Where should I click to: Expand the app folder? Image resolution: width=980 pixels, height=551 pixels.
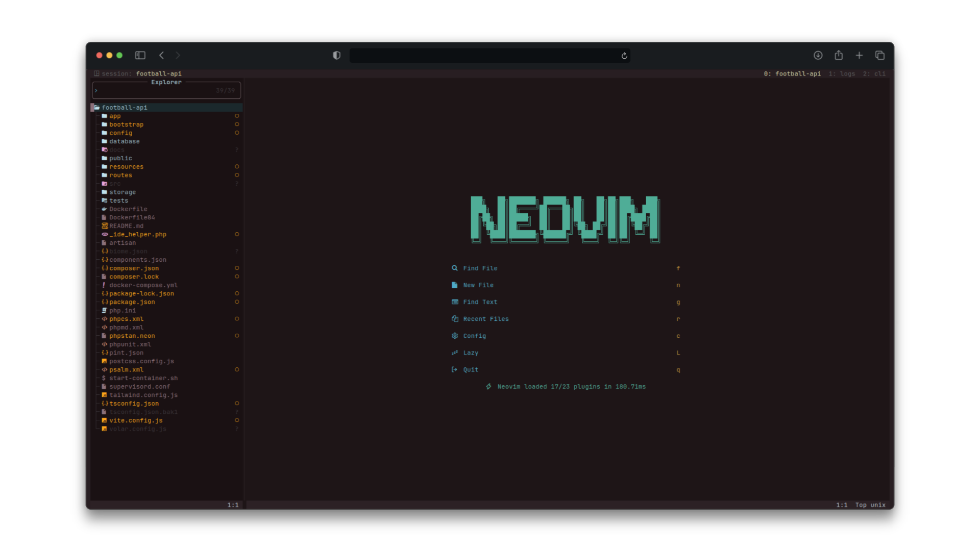pyautogui.click(x=115, y=116)
